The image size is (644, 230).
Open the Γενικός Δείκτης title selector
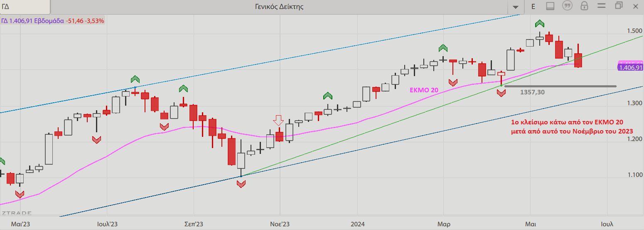coord(279,7)
